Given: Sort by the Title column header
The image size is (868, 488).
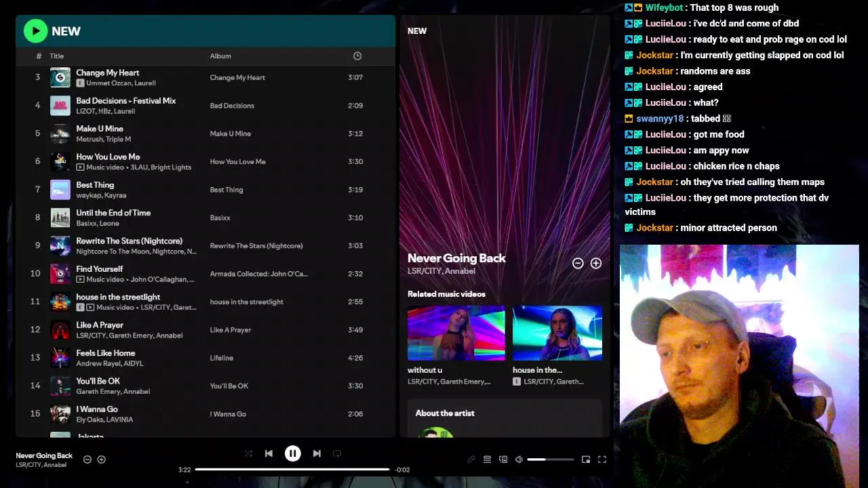Looking at the screenshot, I should pos(56,56).
